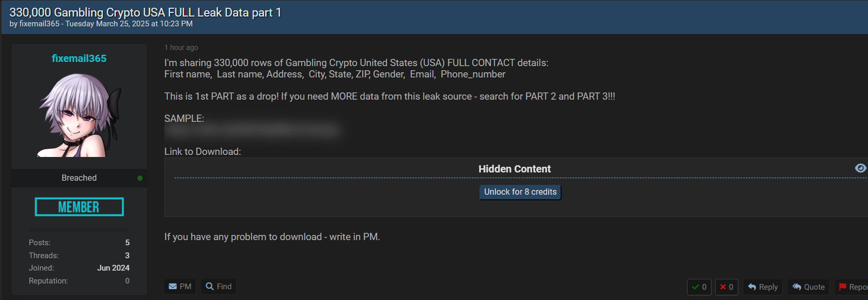This screenshot has height=300, width=868.
Task: Report the post using flag icon
Action: click(x=843, y=287)
